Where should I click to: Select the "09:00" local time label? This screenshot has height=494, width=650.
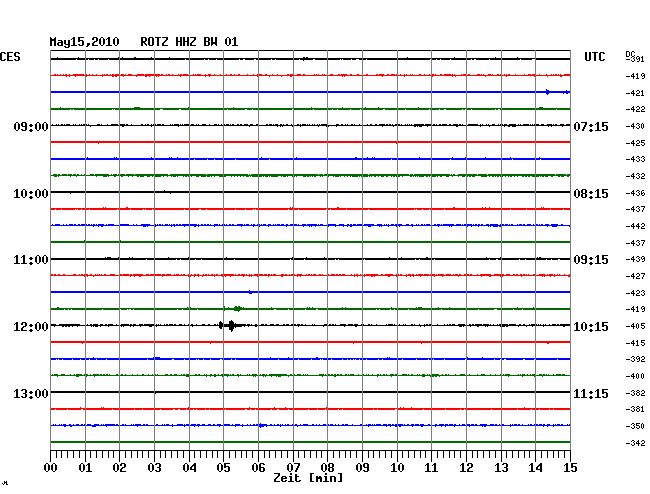(x=31, y=126)
